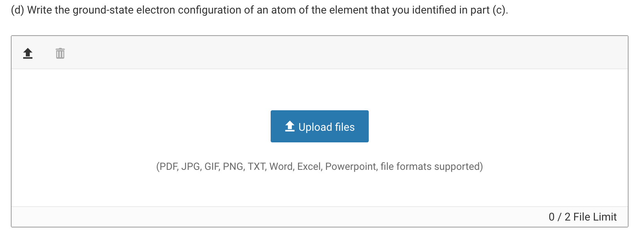Select the upload arrow icon in the toolbar
This screenshot has height=236, width=644.
[x=27, y=53]
